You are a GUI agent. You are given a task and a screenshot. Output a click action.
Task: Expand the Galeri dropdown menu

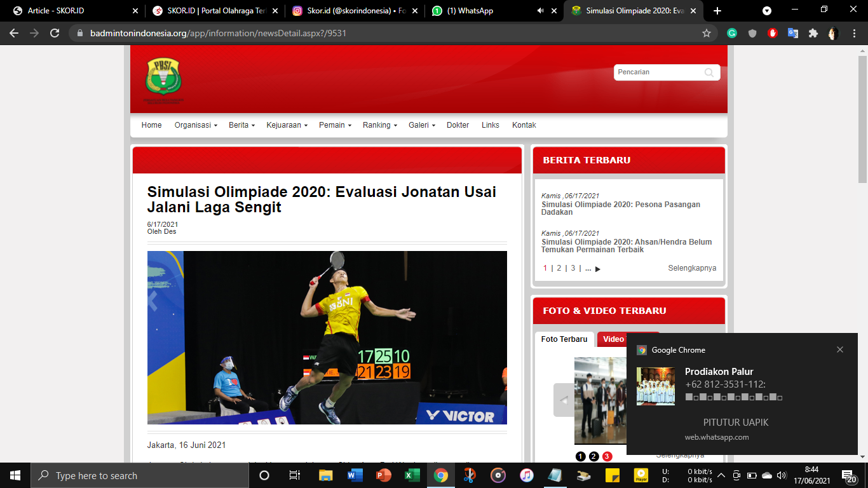(422, 125)
